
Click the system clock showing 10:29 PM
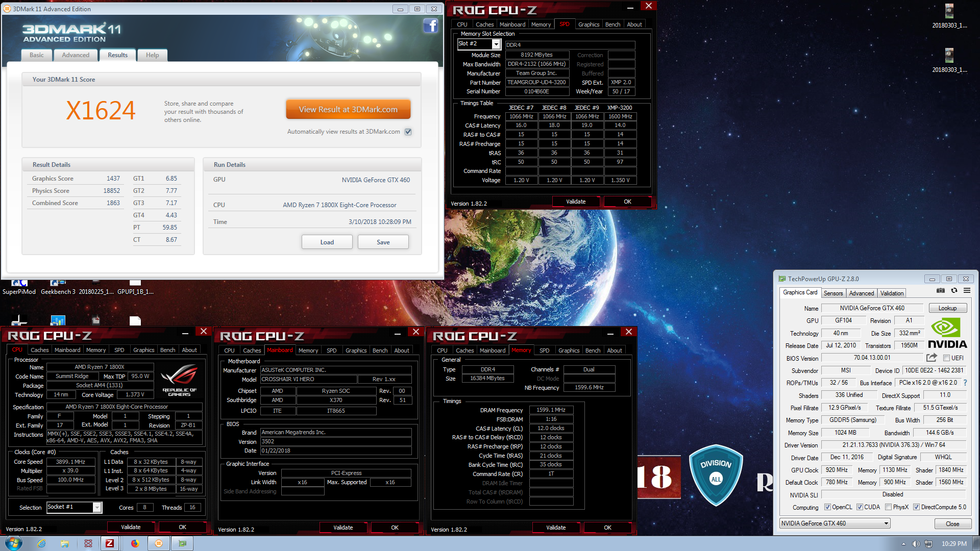click(954, 544)
